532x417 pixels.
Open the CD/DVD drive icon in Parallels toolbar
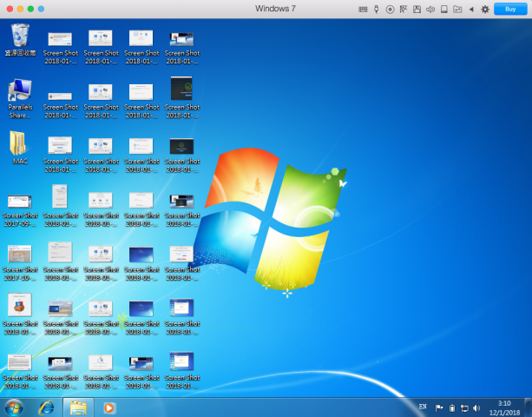pyautogui.click(x=390, y=10)
